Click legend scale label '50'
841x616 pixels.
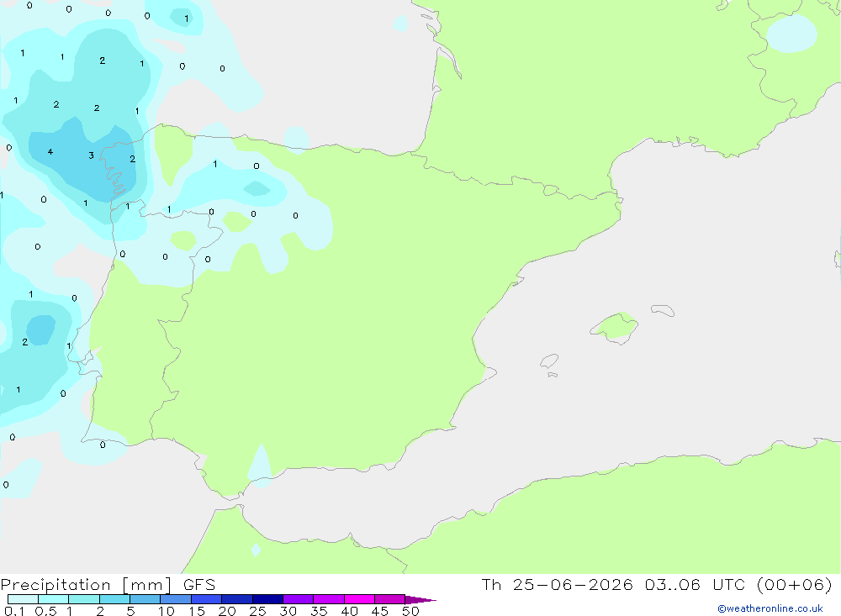[x=410, y=611]
